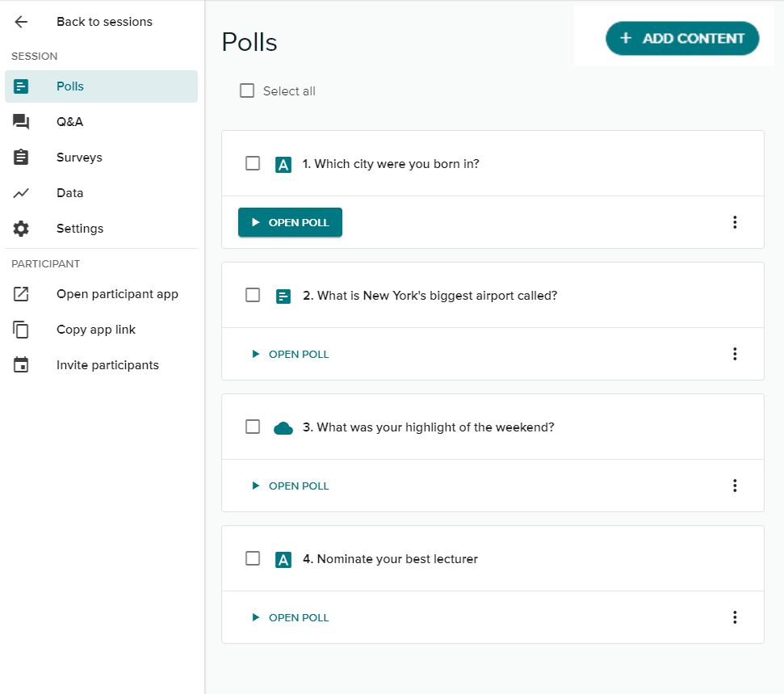Open more options for the airport poll
The height and width of the screenshot is (694, 784).
(735, 354)
